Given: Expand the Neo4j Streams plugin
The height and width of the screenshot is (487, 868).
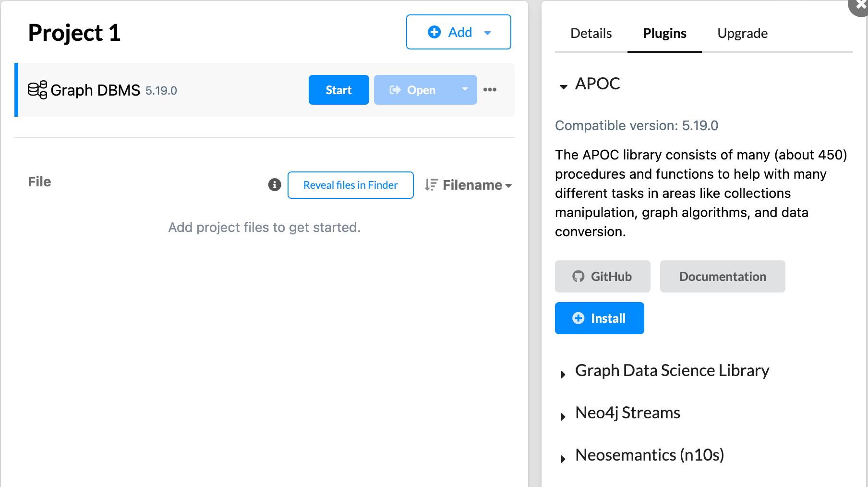Looking at the screenshot, I should point(563,416).
